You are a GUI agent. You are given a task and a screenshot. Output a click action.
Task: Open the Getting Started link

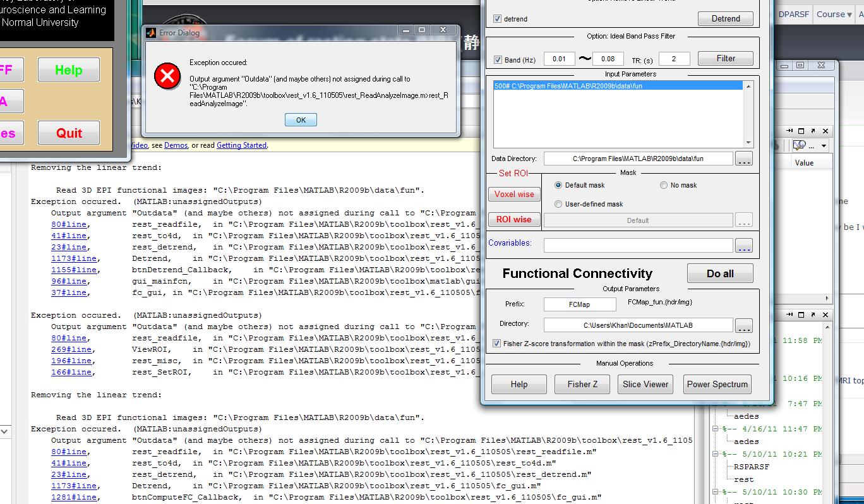[241, 145]
